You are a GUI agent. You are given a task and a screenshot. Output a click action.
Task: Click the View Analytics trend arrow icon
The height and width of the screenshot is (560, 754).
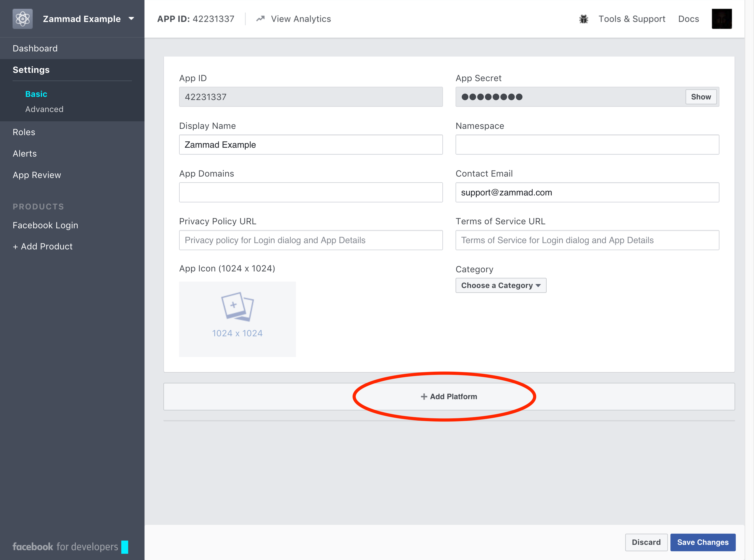pyautogui.click(x=260, y=19)
